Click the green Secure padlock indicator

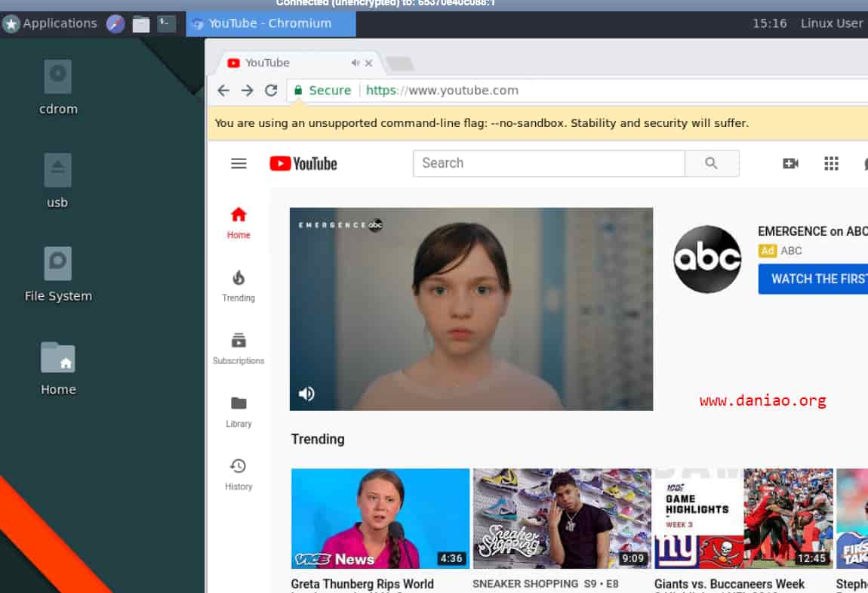[322, 91]
